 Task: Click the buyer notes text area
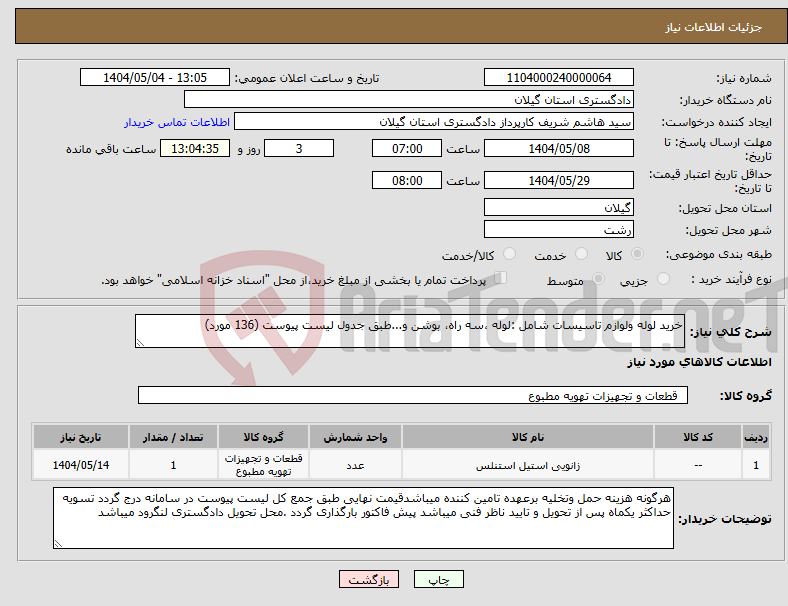click(363, 518)
